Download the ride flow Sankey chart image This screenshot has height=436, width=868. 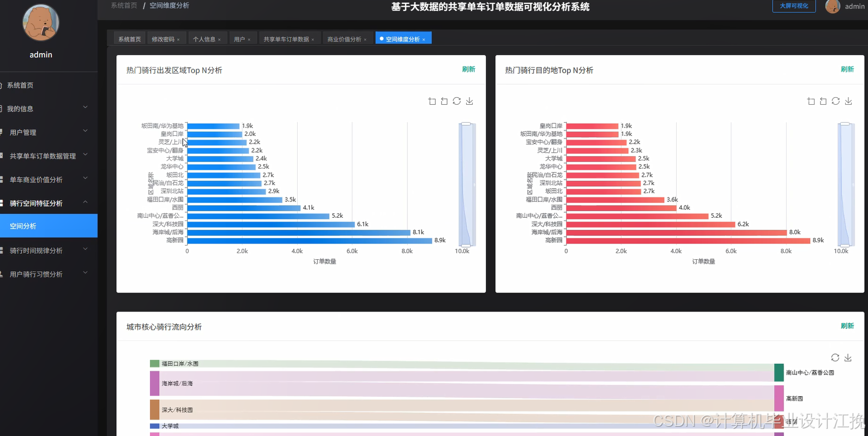848,357
